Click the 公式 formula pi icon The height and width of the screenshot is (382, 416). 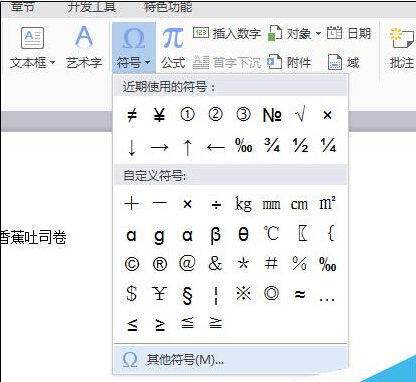[x=173, y=38]
